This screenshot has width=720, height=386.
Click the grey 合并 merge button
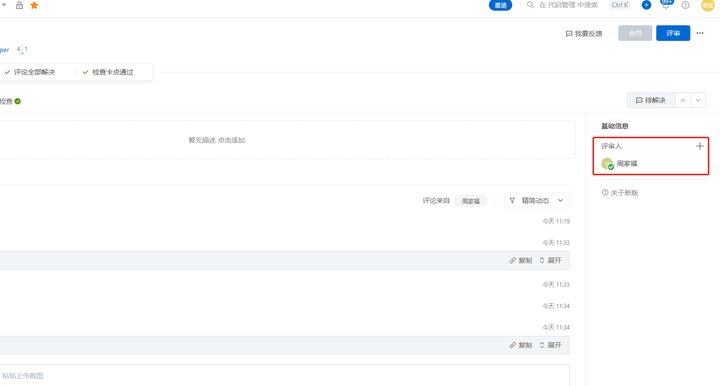[635, 33]
